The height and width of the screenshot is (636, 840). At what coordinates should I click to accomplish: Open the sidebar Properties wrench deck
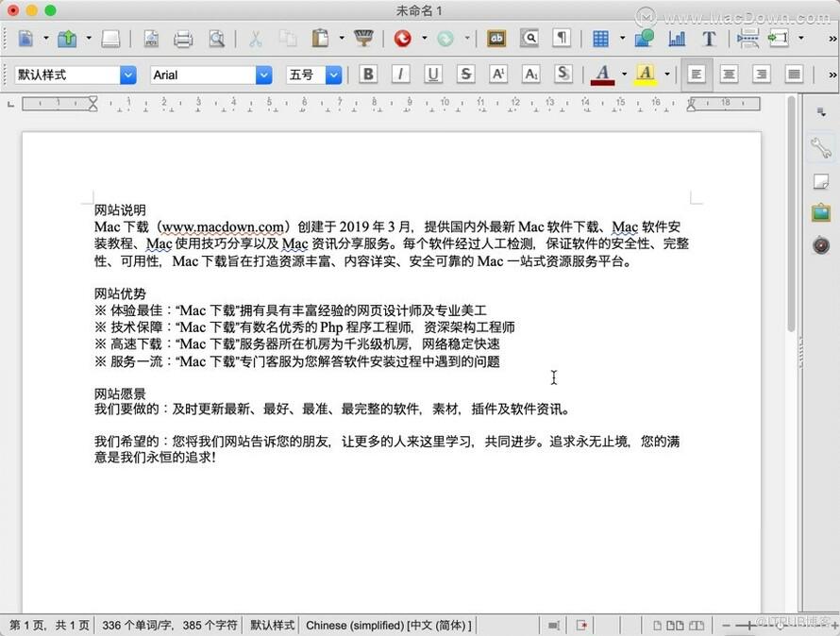(821, 147)
